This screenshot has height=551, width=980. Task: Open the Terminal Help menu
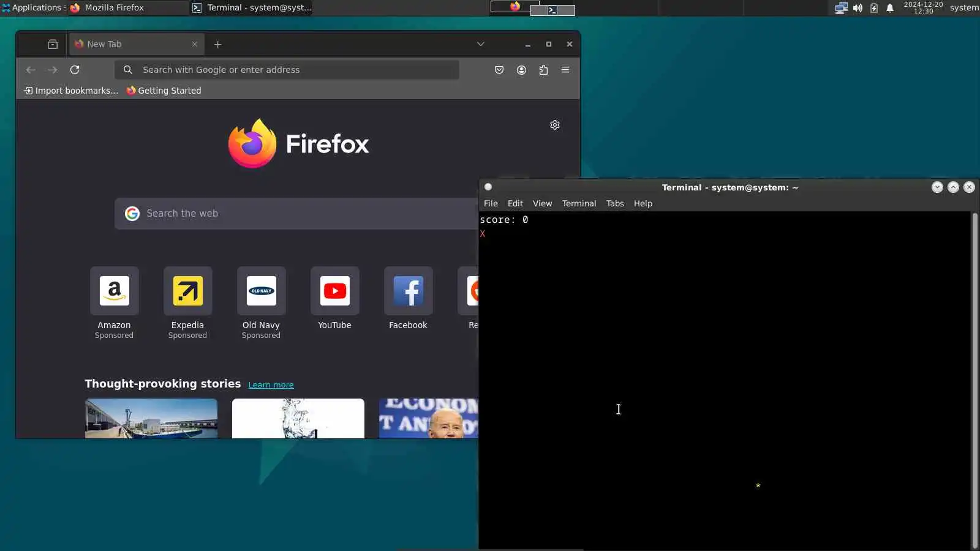[x=643, y=204]
